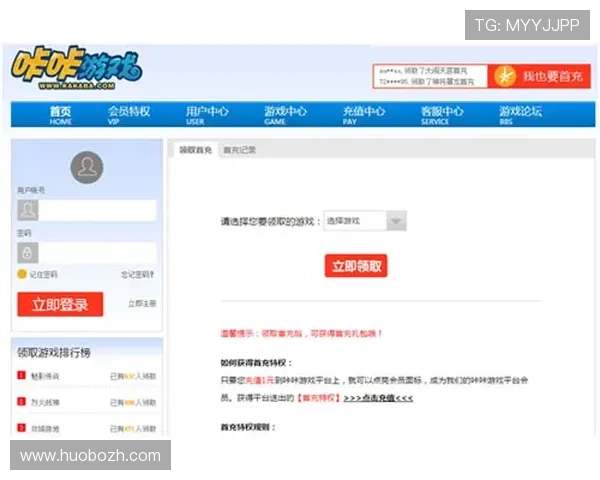The width and height of the screenshot is (600, 480).
Task: Click the 领取游戏排行榜 heading
Action: coord(54,353)
